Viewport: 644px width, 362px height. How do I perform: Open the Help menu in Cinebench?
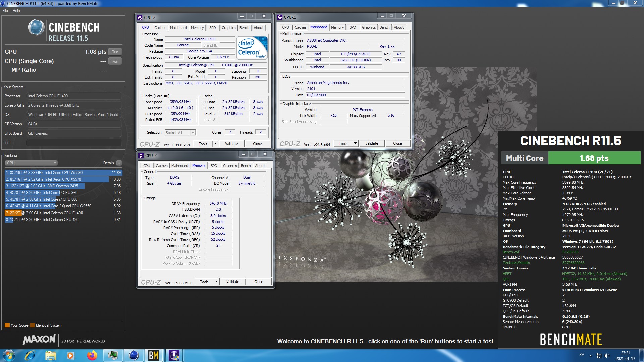tap(16, 11)
